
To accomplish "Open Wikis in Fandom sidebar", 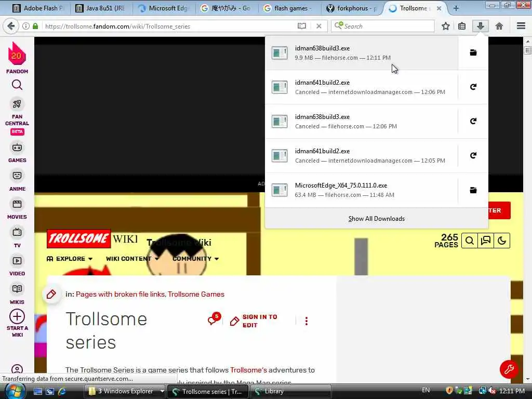I will pos(17,294).
